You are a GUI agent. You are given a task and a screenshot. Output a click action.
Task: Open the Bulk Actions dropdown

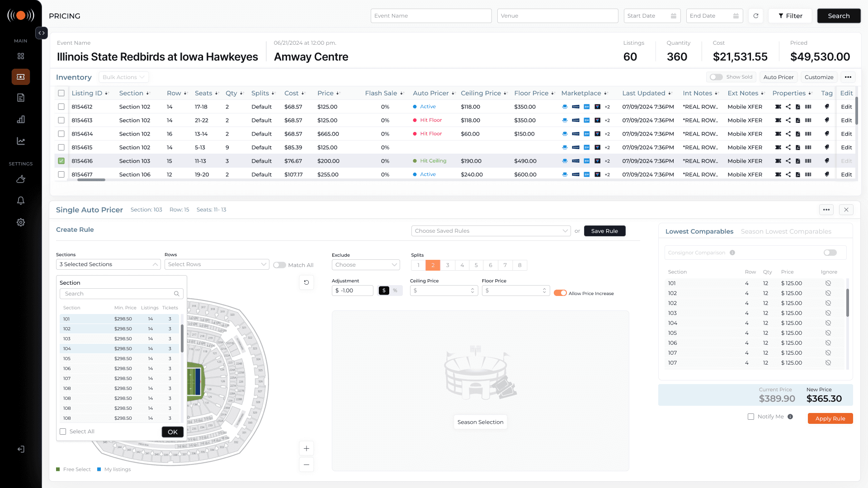(123, 77)
